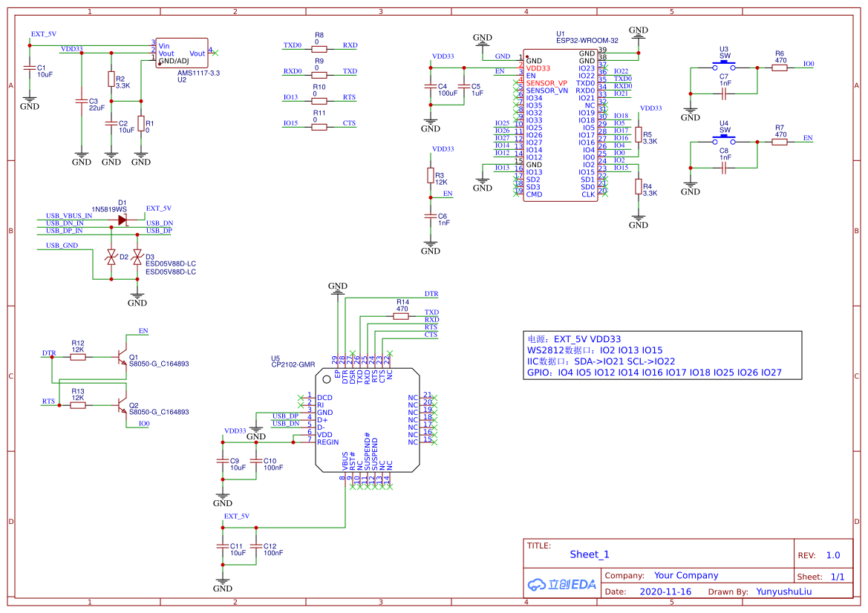The width and height of the screenshot is (868, 613).
Task: Select resistor R1 symbol
Action: coord(141,124)
